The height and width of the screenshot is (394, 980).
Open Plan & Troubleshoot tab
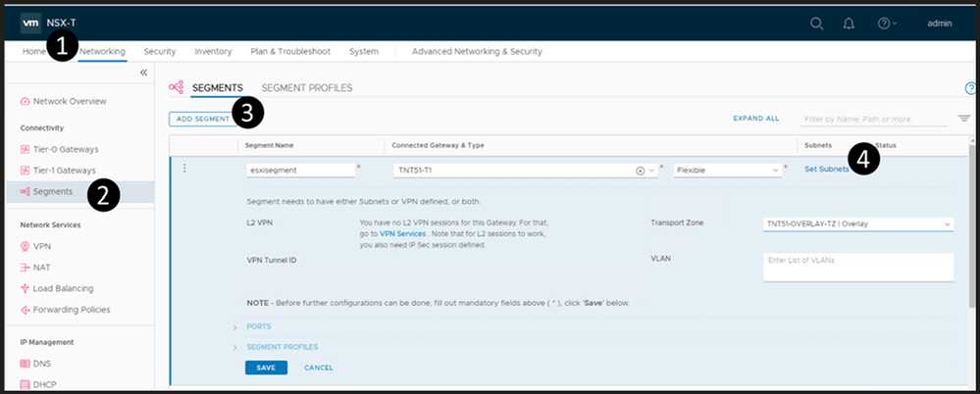click(290, 52)
